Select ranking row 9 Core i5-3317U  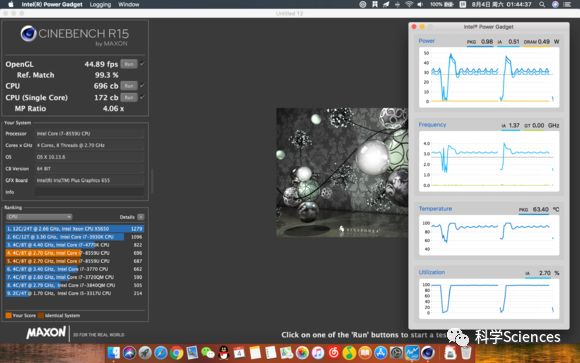74,293
